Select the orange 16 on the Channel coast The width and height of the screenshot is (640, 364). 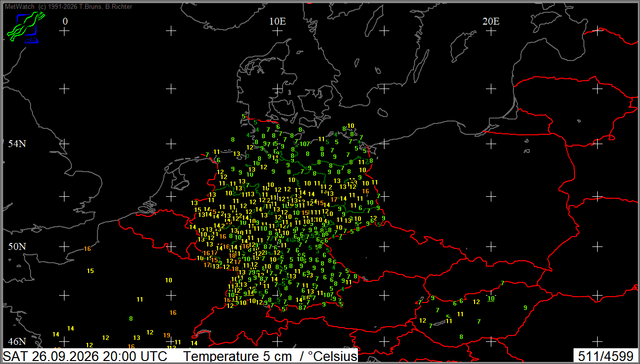coord(87,249)
